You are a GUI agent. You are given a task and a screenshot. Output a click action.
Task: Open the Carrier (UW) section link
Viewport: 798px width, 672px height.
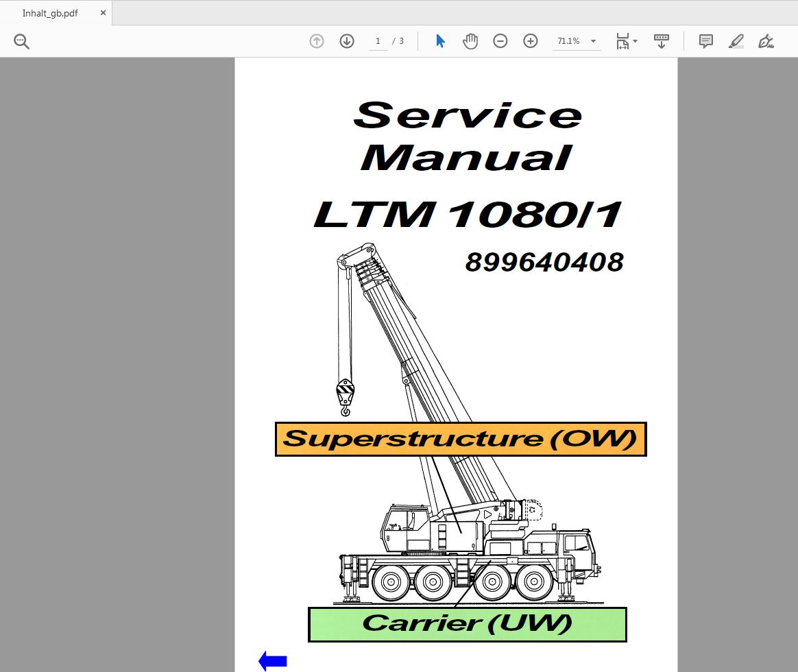point(467,625)
